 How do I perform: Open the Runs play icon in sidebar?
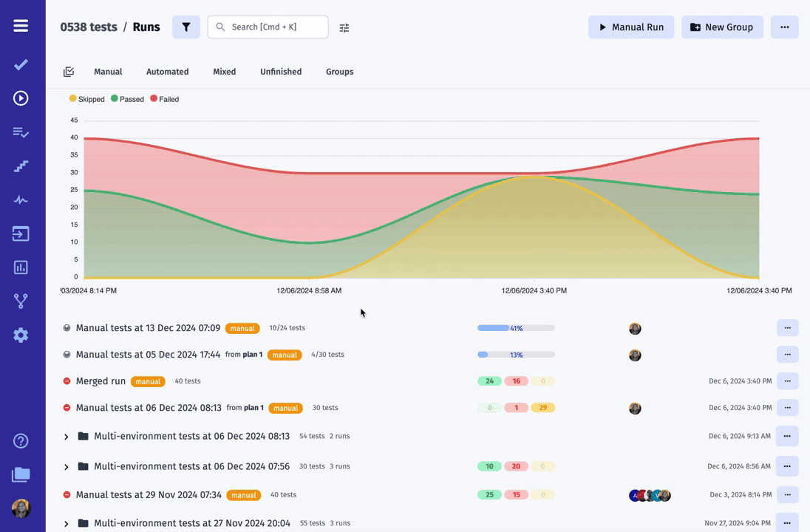click(21, 98)
